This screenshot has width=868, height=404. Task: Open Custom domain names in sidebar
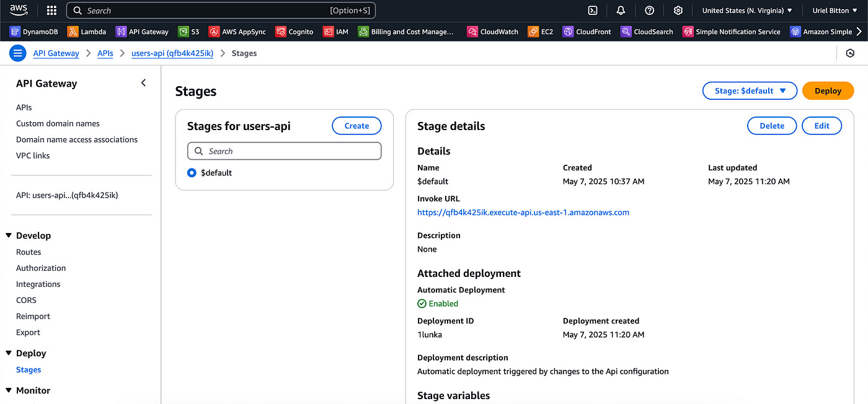click(58, 123)
